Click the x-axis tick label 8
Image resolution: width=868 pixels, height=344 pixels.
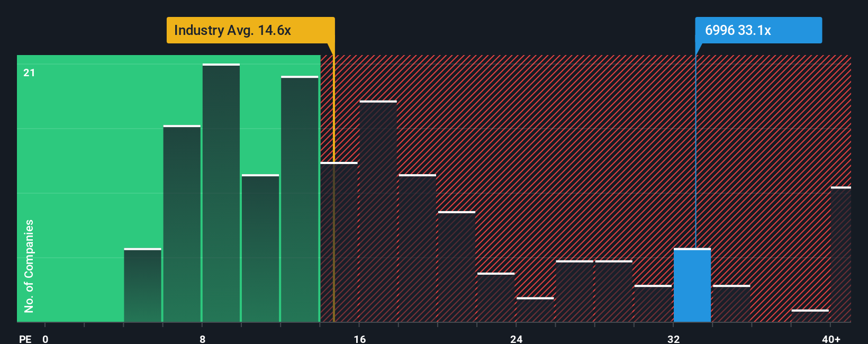tap(202, 339)
